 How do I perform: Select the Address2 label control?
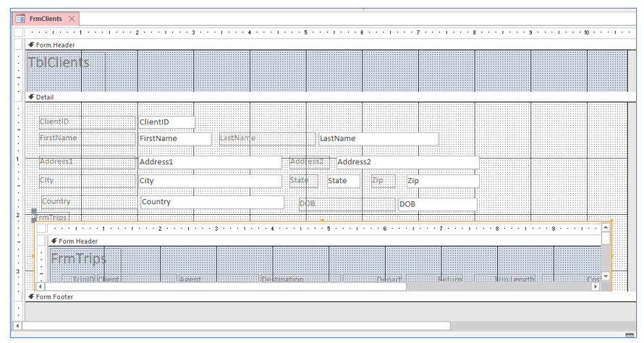click(309, 162)
